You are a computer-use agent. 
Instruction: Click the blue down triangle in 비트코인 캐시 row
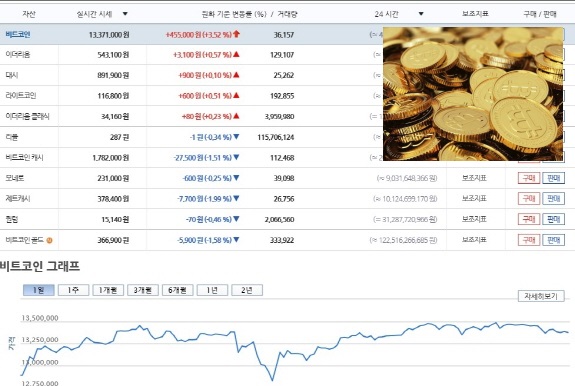tap(236, 157)
